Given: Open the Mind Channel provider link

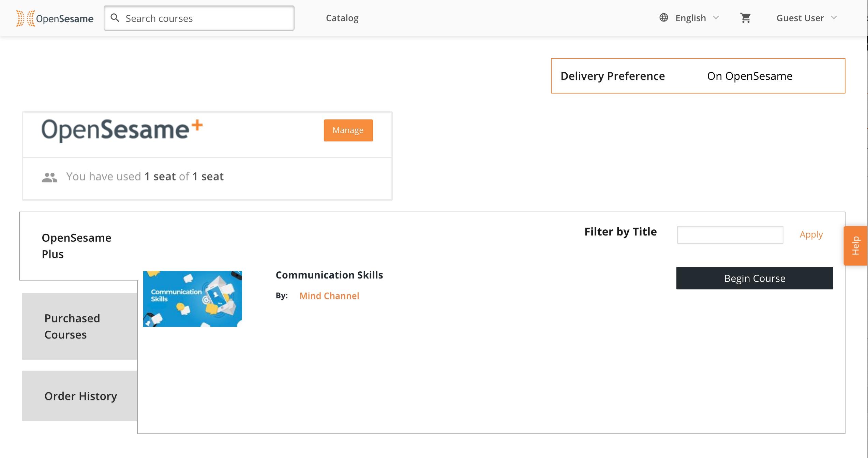Looking at the screenshot, I should (329, 296).
